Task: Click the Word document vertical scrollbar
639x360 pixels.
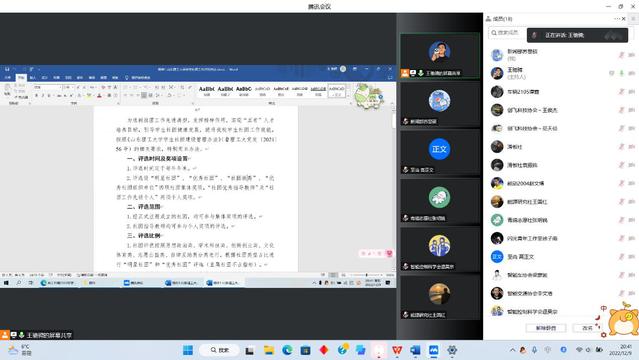Action: (394, 188)
